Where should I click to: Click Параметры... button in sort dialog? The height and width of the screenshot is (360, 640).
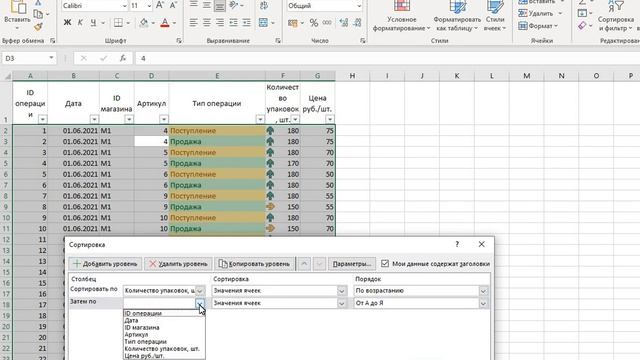352,264
